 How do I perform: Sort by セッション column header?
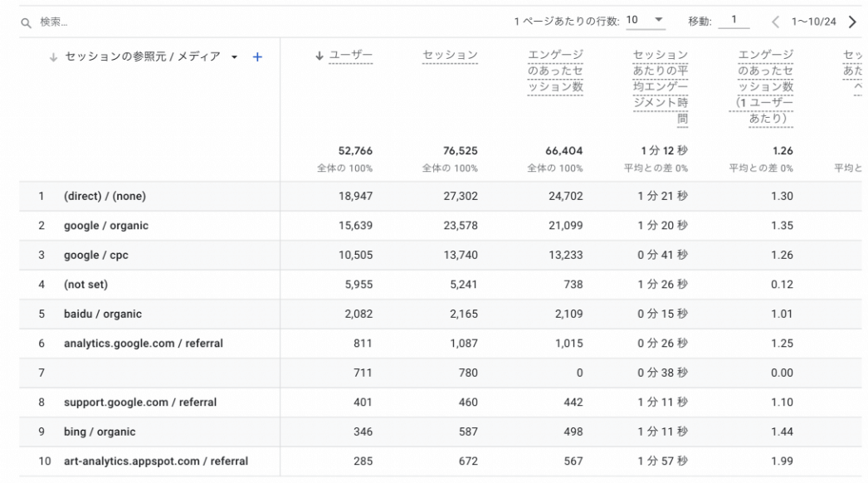point(450,56)
